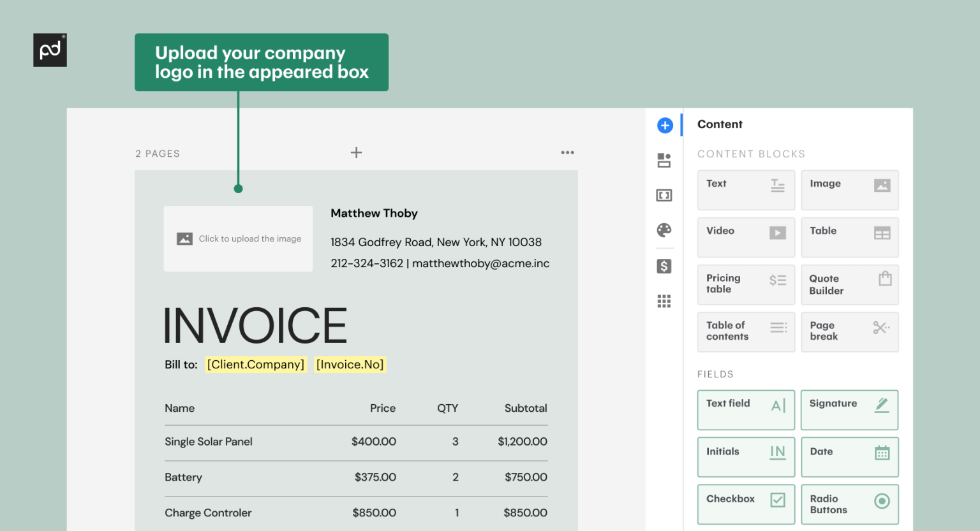The height and width of the screenshot is (531, 980).
Task: Click to upload the company logo image
Action: (238, 238)
